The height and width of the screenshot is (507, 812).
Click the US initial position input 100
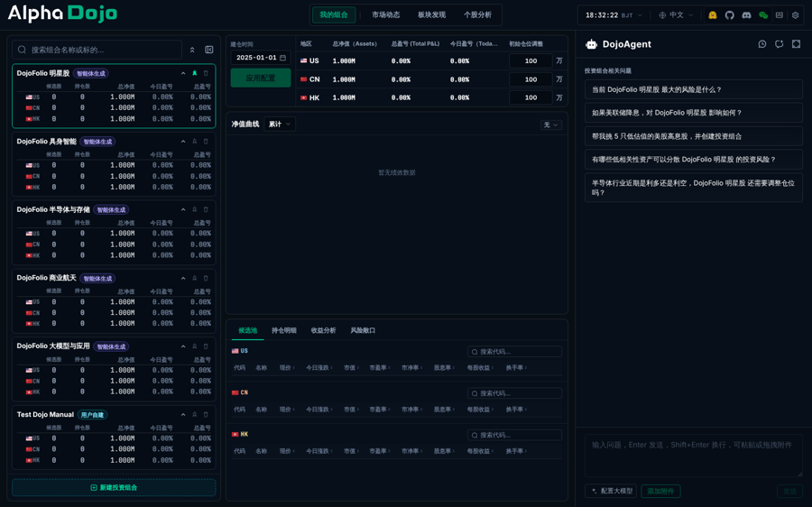[531, 61]
